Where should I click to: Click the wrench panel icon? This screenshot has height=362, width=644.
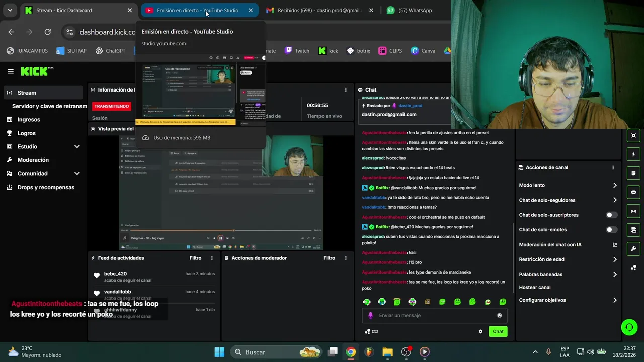pos(633,249)
